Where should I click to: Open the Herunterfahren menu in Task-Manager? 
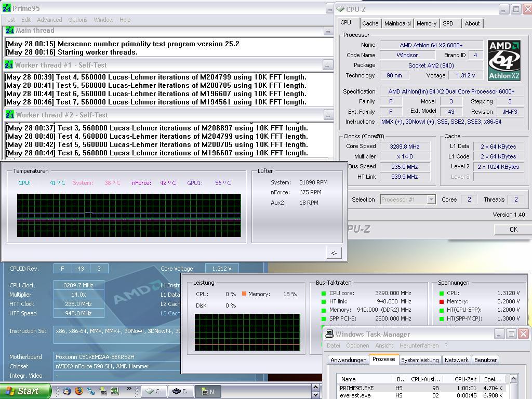(x=419, y=345)
